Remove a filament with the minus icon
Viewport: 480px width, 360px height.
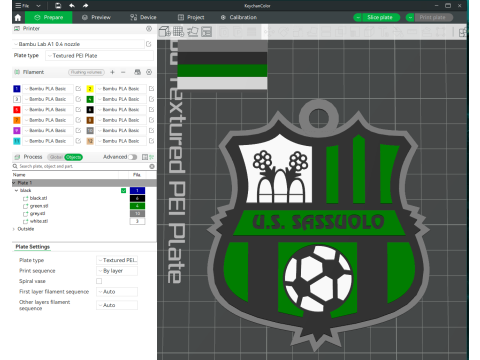click(x=123, y=72)
